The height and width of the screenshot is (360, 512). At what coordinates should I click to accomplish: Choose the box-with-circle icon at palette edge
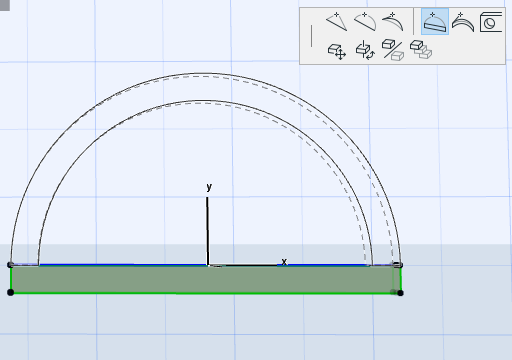(x=491, y=22)
